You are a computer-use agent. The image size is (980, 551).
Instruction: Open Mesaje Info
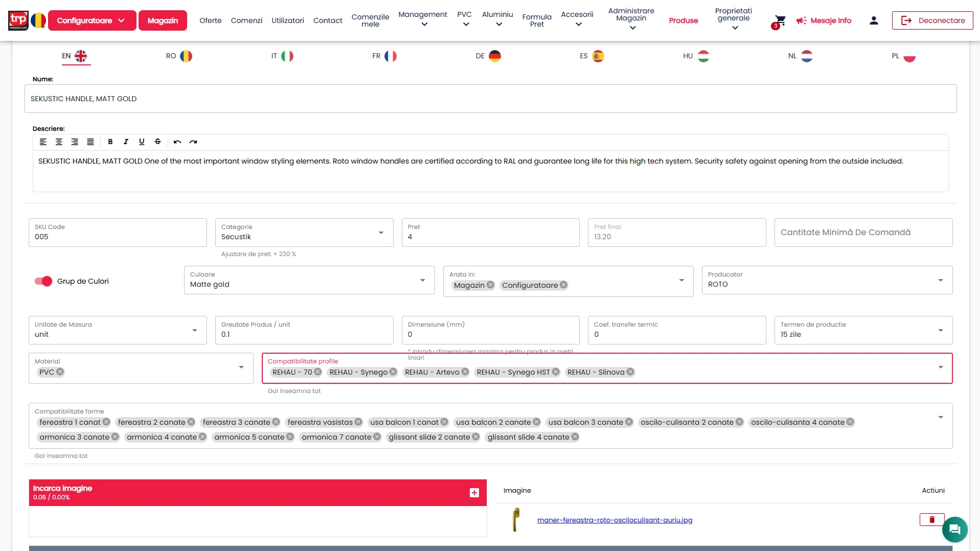tap(824, 20)
